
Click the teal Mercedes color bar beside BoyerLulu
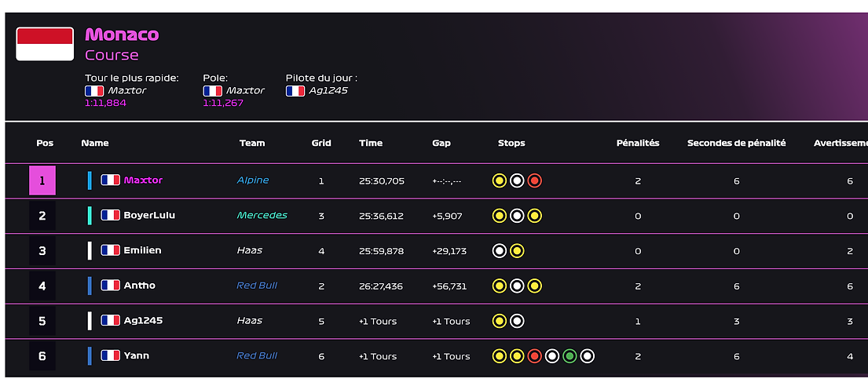pos(90,216)
